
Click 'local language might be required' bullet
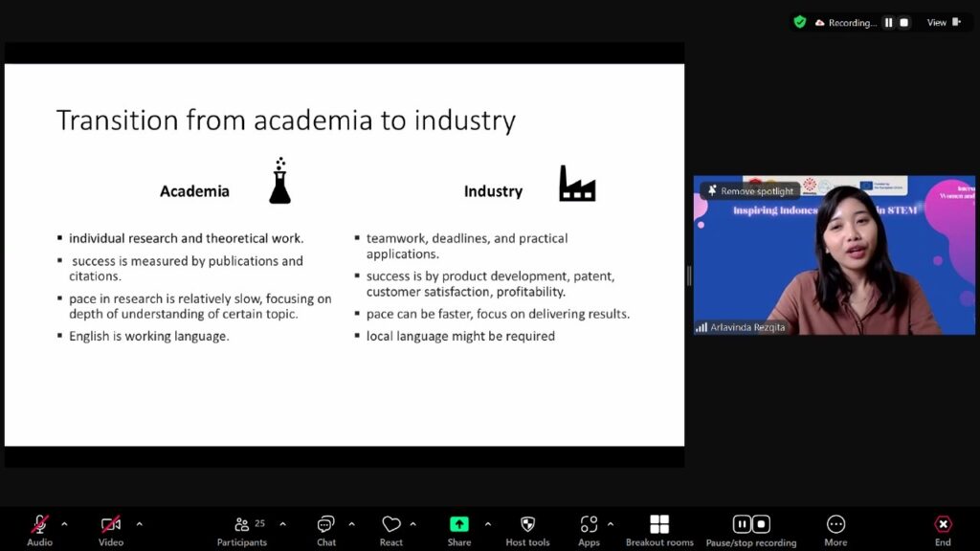point(460,336)
